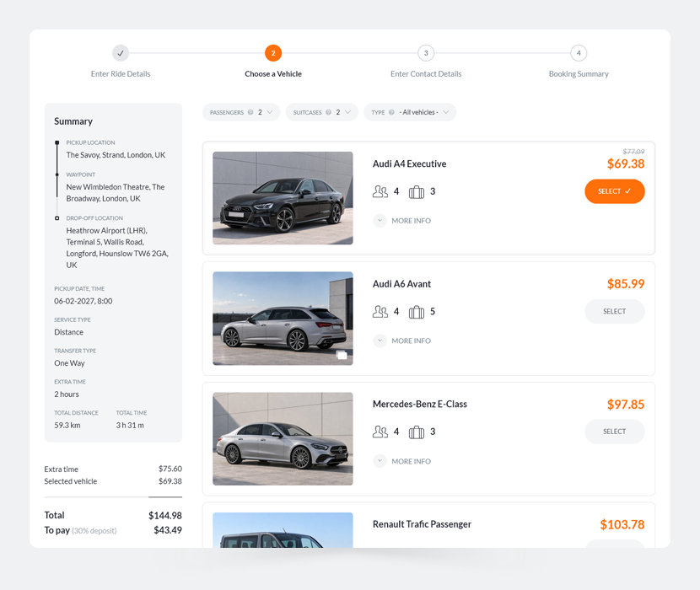Expand More Info for Audi A4 Executive
Viewport: 700px width, 590px height.
point(402,221)
